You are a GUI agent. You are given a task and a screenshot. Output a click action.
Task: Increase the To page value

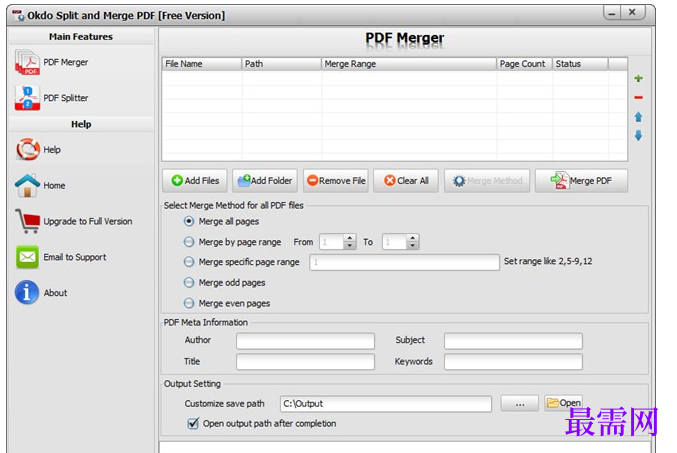412,238
